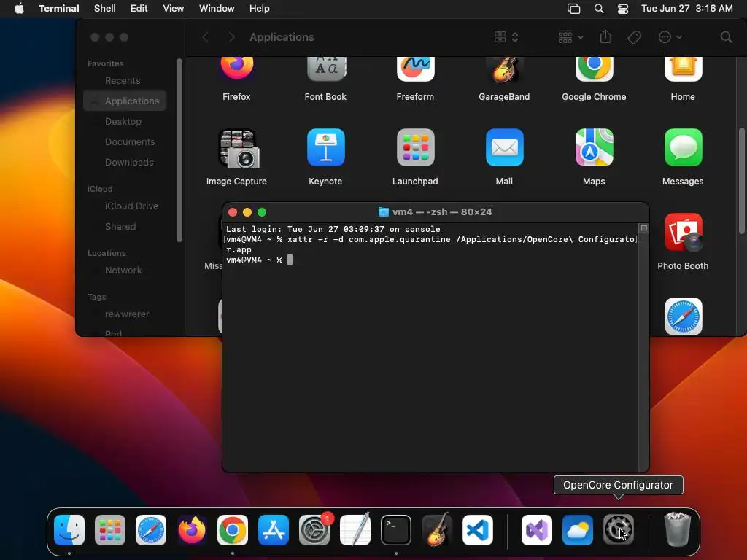Open the App Store Dock icon
747x560 pixels.
[x=274, y=530]
